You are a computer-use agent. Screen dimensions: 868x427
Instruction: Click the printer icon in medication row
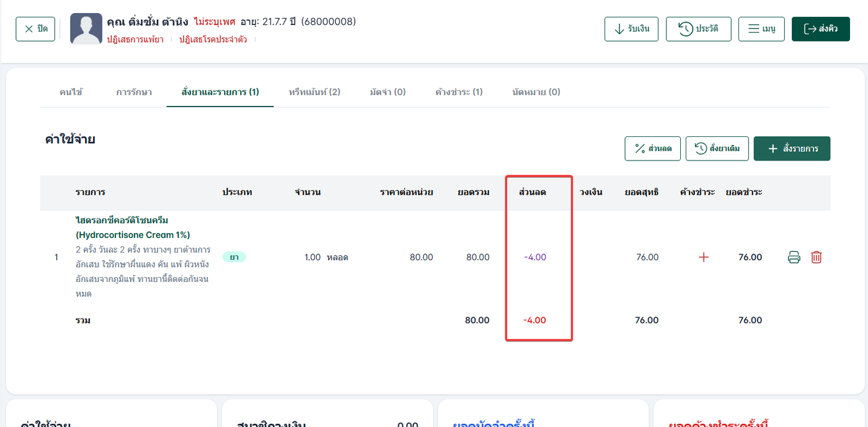[x=794, y=257]
